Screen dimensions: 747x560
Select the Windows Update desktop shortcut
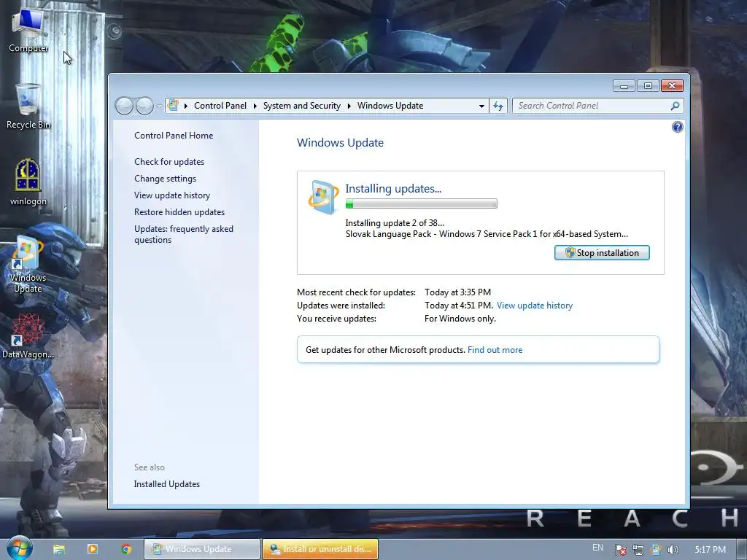point(28,264)
